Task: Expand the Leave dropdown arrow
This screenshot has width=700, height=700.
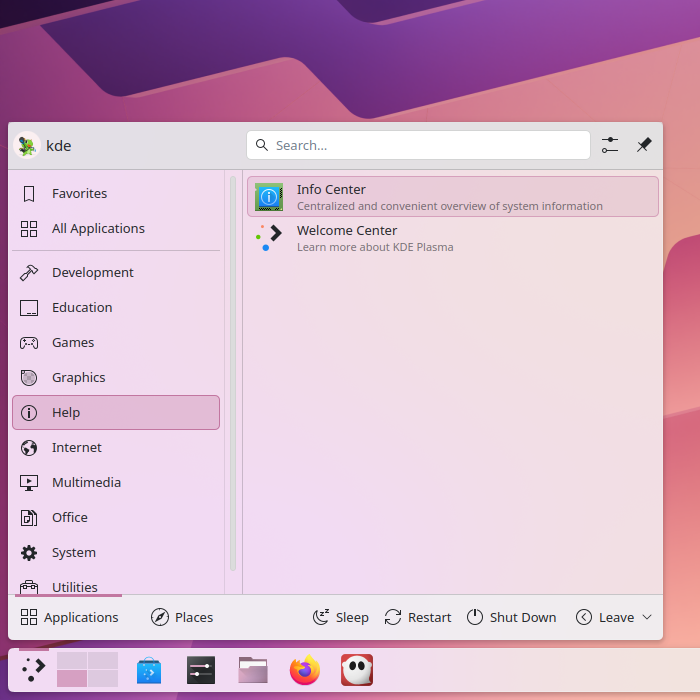Action: [647, 617]
